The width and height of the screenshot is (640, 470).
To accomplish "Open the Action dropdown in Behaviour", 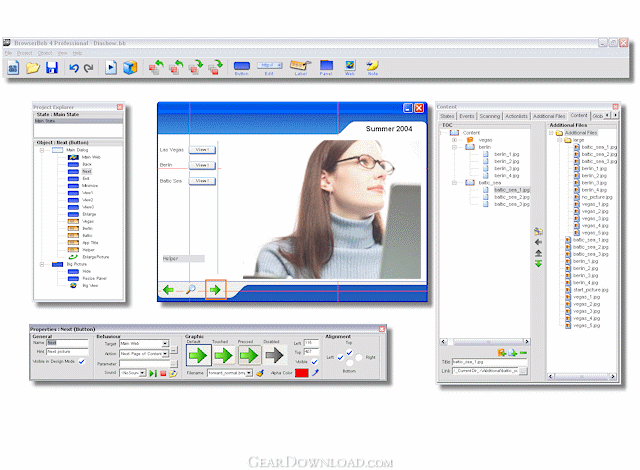I will pos(165,354).
